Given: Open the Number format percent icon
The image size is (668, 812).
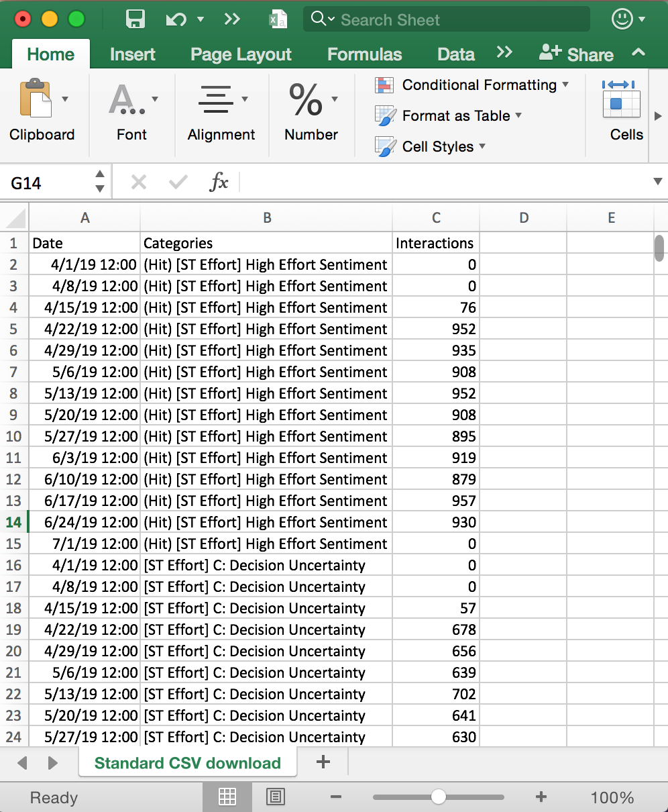Looking at the screenshot, I should [306, 99].
